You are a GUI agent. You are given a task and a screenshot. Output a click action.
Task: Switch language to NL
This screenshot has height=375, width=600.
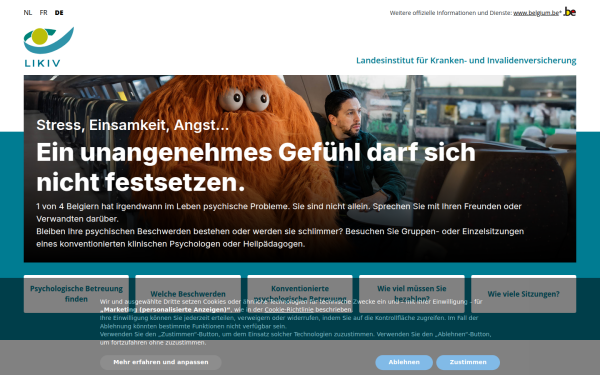click(28, 13)
